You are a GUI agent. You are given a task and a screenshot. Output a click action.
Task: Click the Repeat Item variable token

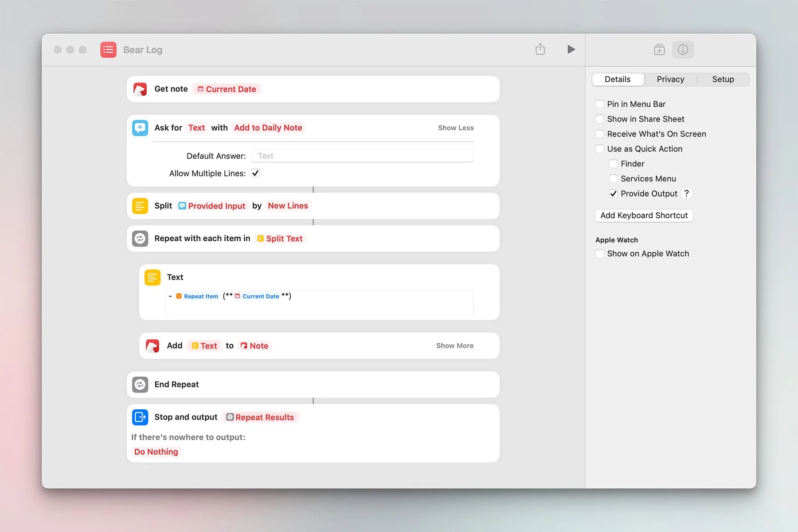pyautogui.click(x=197, y=296)
